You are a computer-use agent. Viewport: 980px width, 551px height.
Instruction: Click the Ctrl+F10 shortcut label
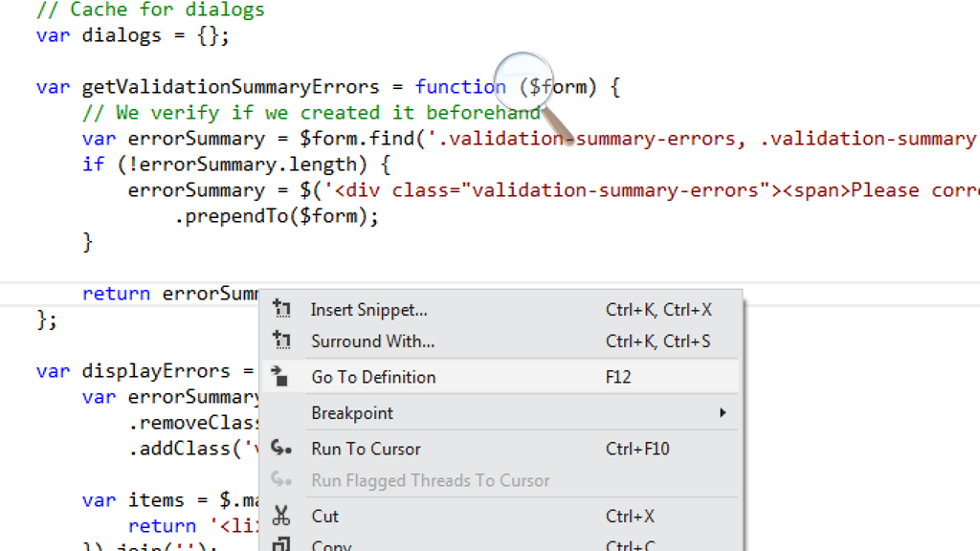(x=637, y=449)
